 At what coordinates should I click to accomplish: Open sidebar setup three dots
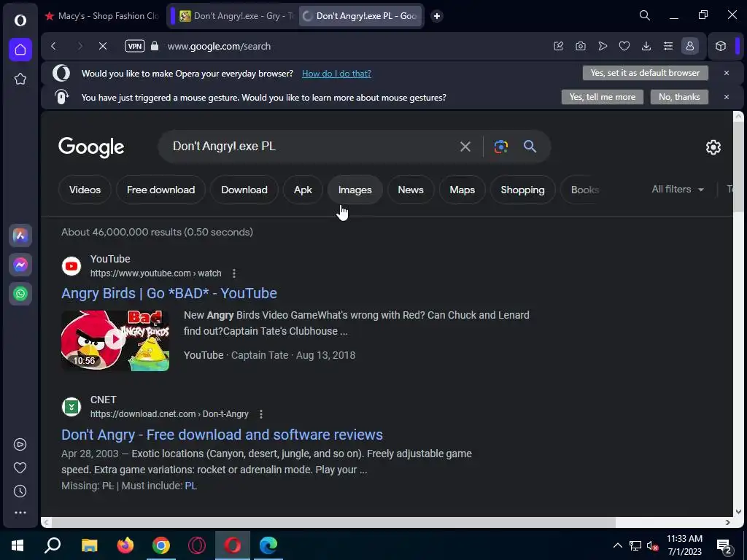(x=20, y=513)
